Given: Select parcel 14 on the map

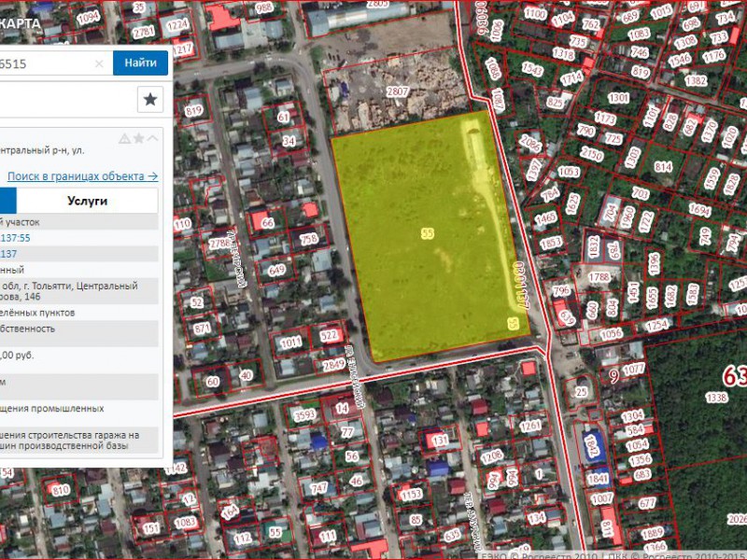Looking at the screenshot, I should click(342, 409).
